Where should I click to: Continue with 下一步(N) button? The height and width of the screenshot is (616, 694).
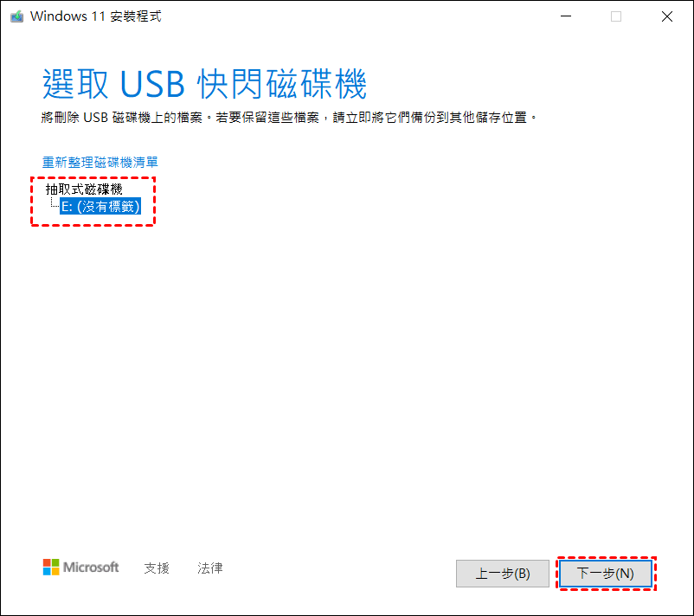point(606,574)
